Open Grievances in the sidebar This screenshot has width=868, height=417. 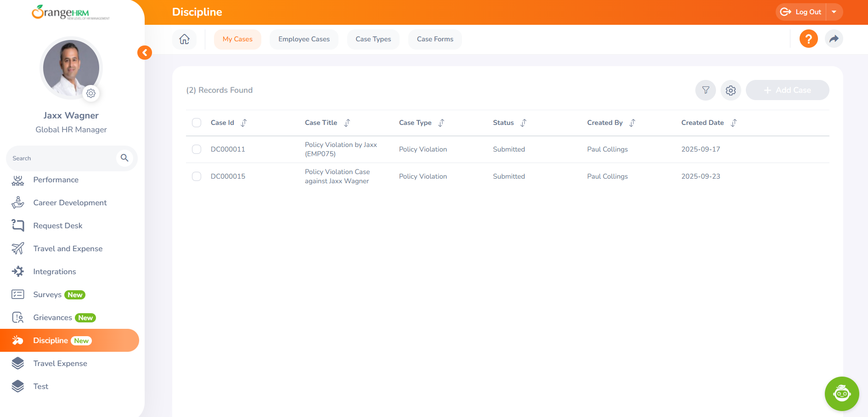[53, 317]
